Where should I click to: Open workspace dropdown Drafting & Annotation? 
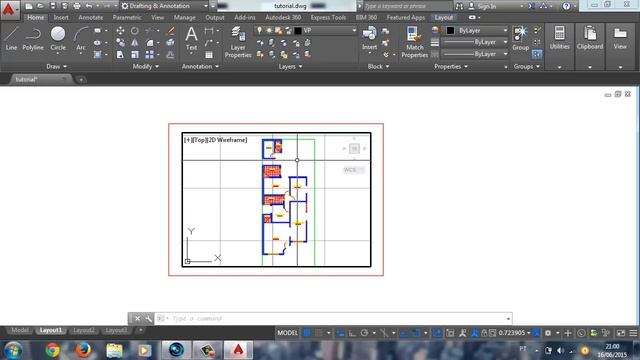165,6
